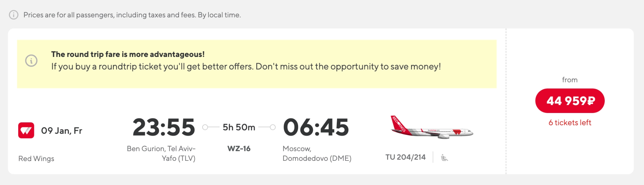Click the "from" label above the price
644x185 pixels.
tap(569, 80)
